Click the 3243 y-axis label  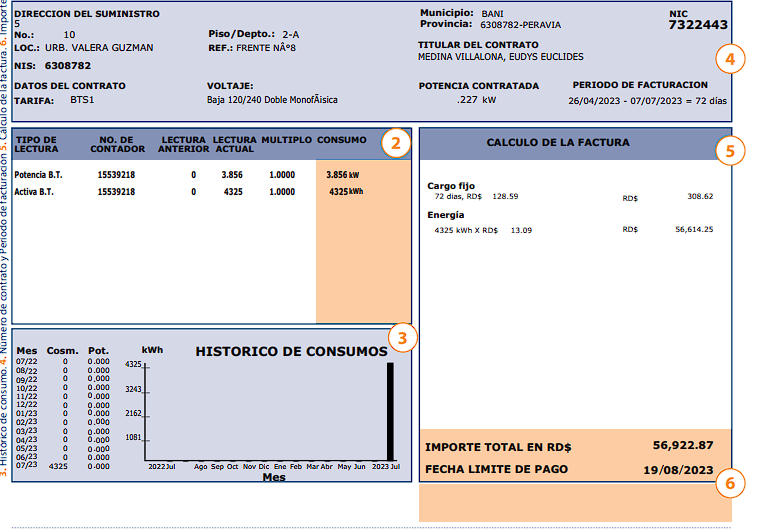pyautogui.click(x=133, y=389)
